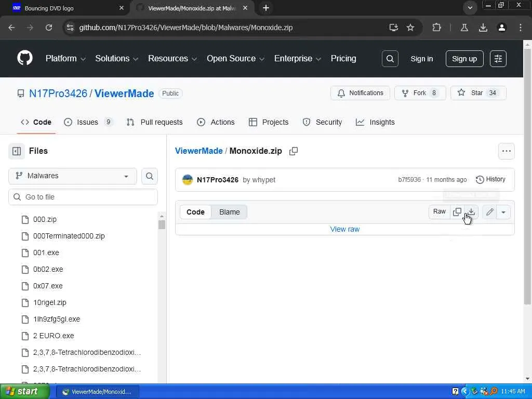Fork the ViewerMade repository
This screenshot has height=399, width=532.
pyautogui.click(x=420, y=93)
